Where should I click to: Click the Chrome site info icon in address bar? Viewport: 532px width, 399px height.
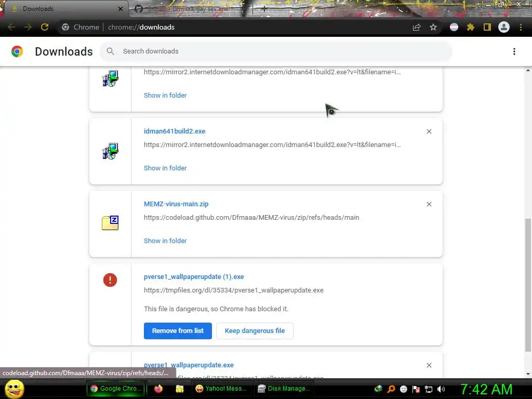[x=65, y=27]
